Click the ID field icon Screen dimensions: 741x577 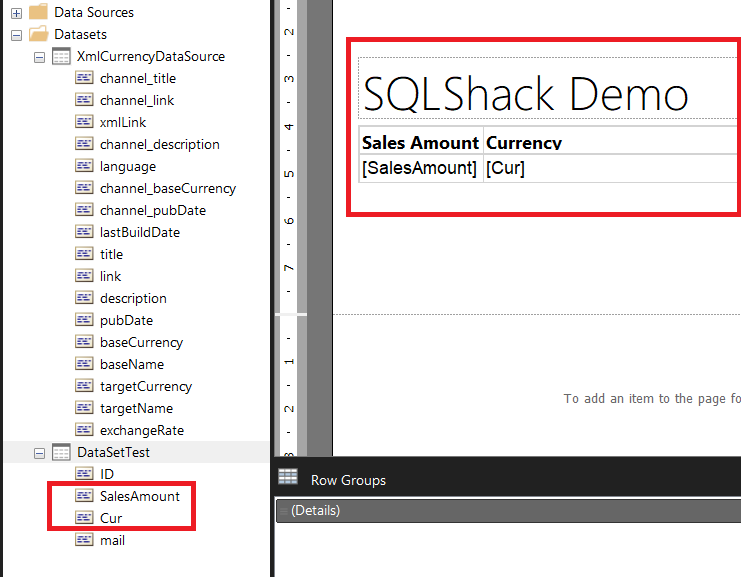point(84,474)
